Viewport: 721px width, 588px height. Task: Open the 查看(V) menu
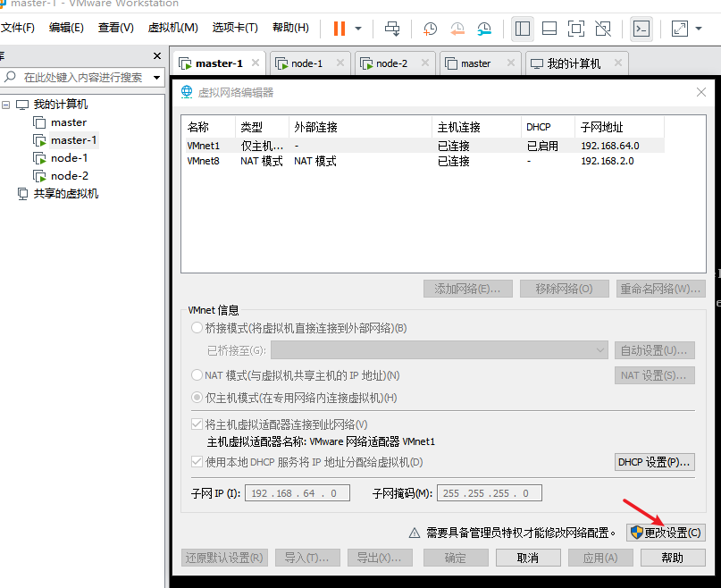click(x=115, y=28)
